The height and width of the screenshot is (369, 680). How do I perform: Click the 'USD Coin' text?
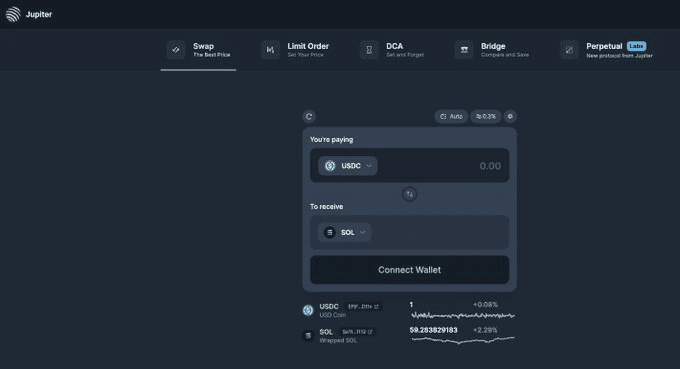pyautogui.click(x=333, y=315)
